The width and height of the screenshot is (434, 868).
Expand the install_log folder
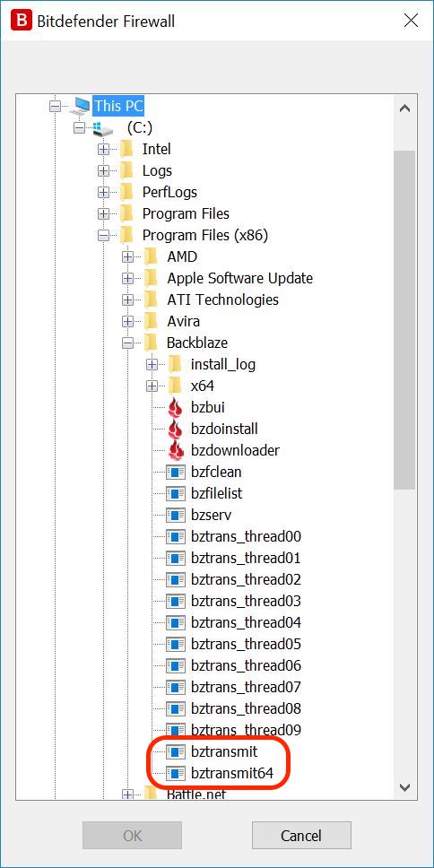pos(152,365)
